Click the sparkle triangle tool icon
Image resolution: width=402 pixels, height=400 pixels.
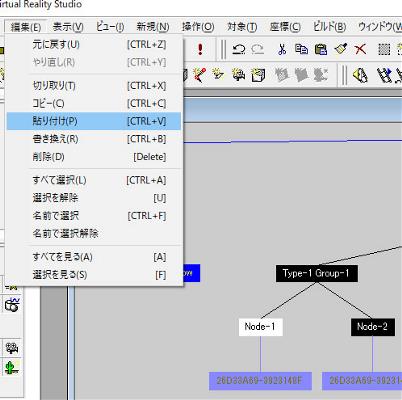click(219, 74)
